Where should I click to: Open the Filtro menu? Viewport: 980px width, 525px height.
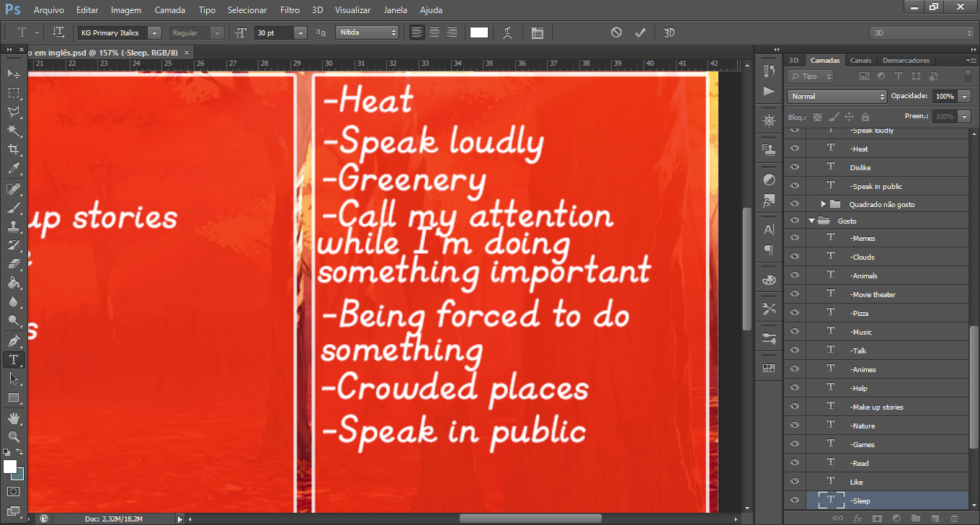point(290,10)
